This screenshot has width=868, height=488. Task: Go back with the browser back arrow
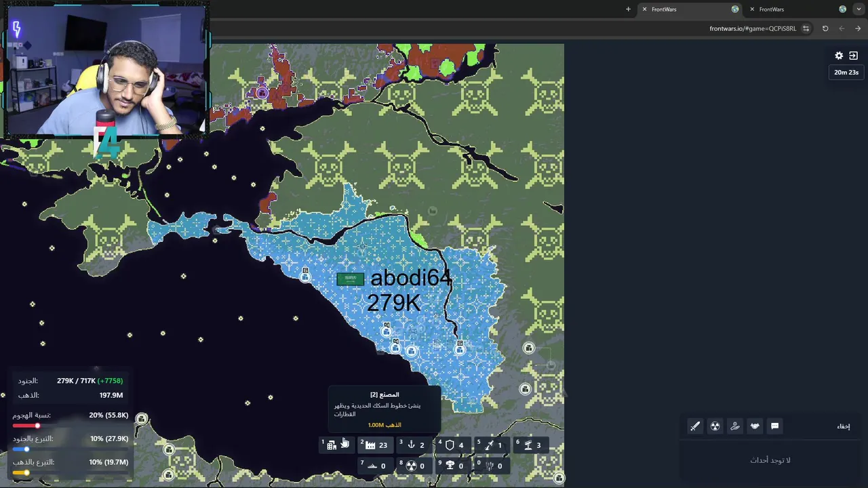[x=842, y=28]
